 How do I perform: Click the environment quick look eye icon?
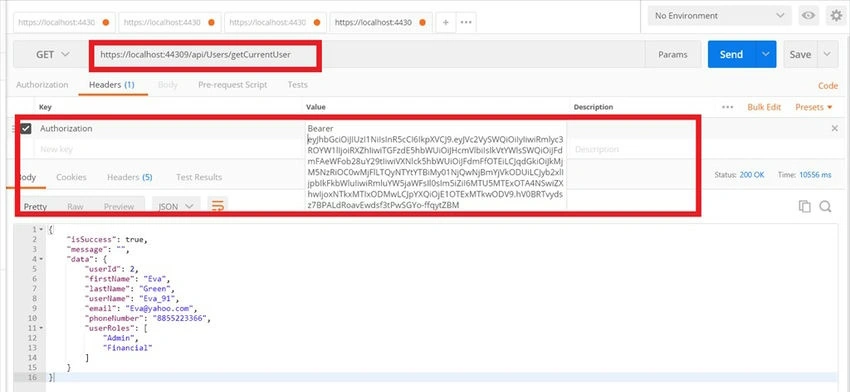(809, 16)
